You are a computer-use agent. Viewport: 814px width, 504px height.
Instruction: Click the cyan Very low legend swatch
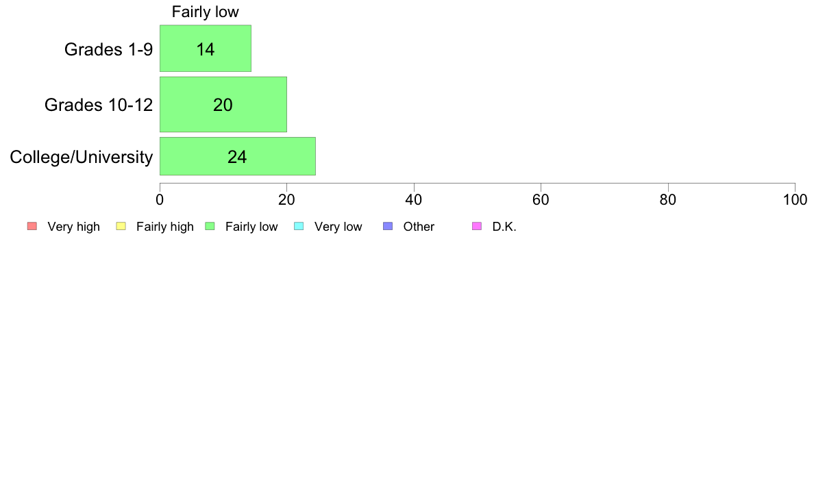(x=299, y=226)
